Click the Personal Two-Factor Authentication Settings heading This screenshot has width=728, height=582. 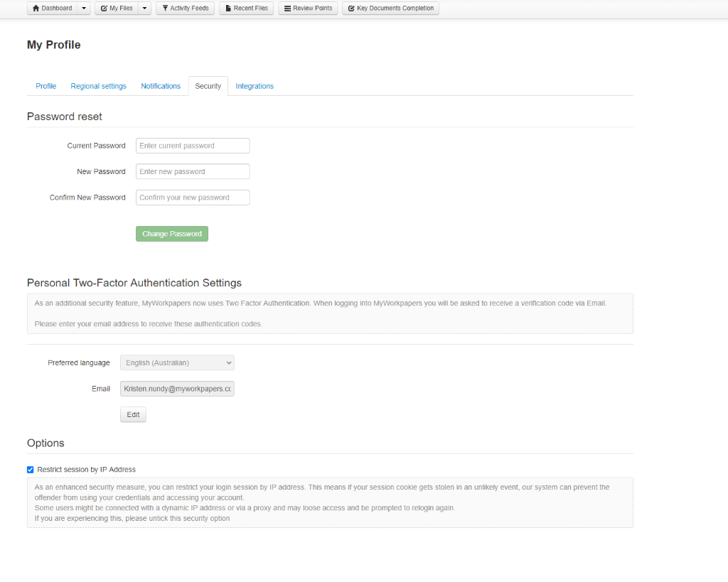coord(134,283)
